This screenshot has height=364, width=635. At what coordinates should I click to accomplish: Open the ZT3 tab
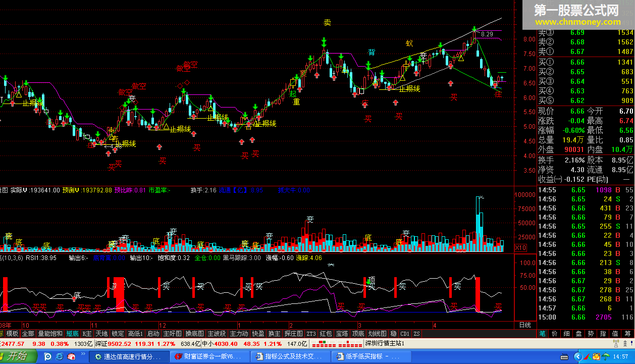point(311,334)
